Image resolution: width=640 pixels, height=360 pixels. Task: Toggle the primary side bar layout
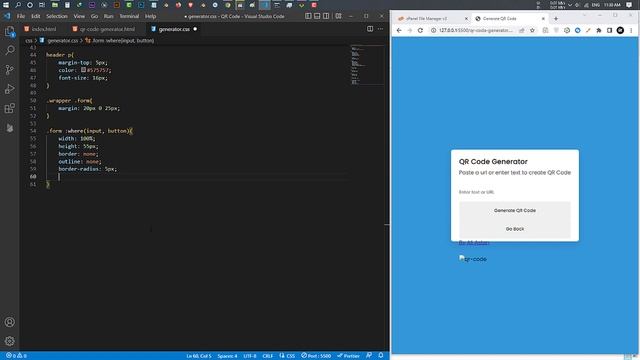tap(308, 16)
